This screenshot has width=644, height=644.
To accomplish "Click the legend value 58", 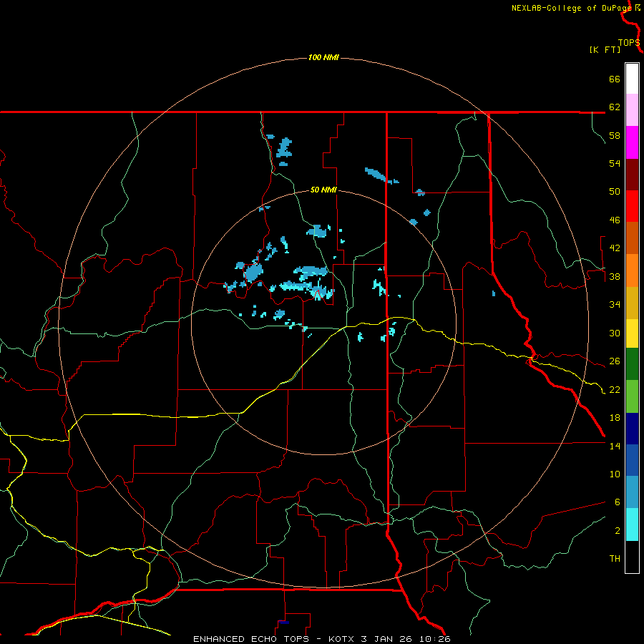I will point(615,135).
